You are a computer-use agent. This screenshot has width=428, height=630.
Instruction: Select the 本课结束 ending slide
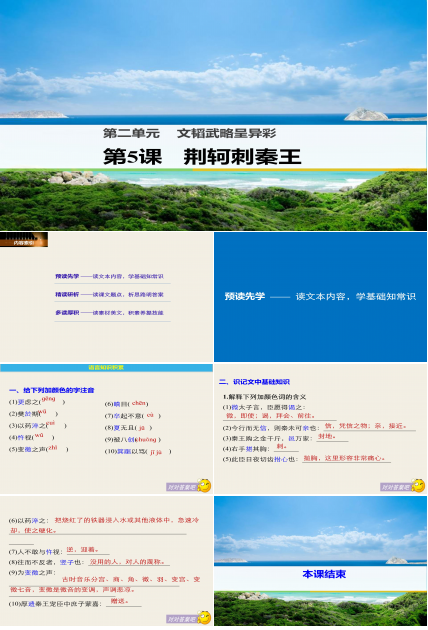pyautogui.click(x=320, y=561)
